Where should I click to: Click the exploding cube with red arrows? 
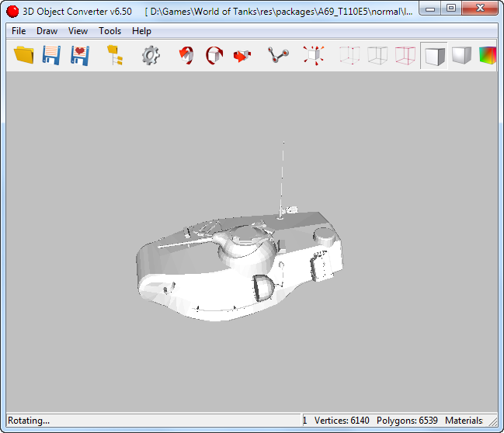(x=314, y=55)
